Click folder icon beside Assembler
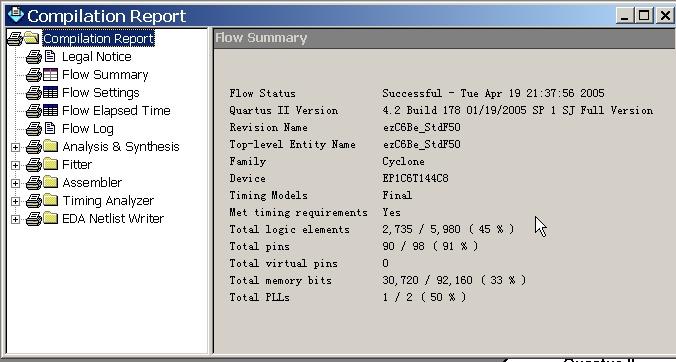Viewport: 676px width, 362px height. coord(51,183)
